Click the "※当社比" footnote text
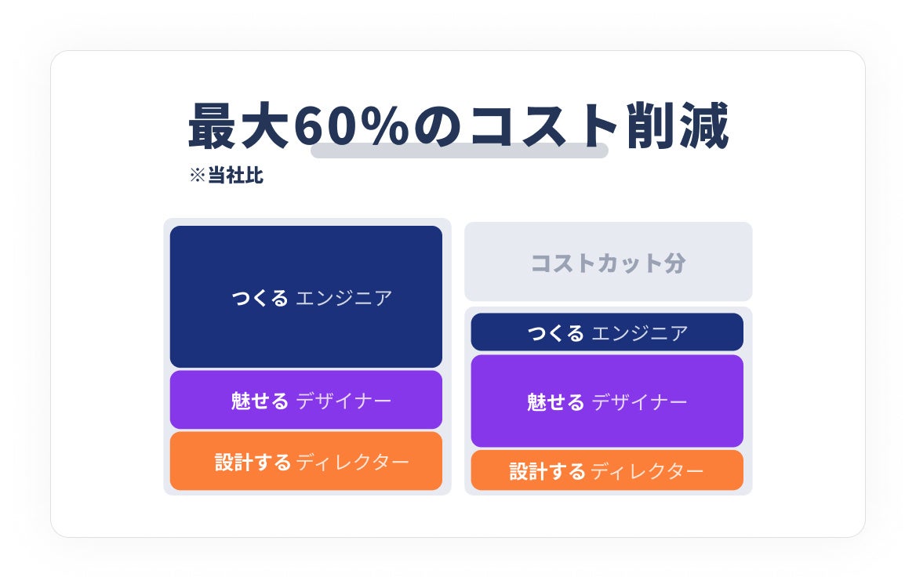The width and height of the screenshot is (916, 588). click(x=226, y=176)
